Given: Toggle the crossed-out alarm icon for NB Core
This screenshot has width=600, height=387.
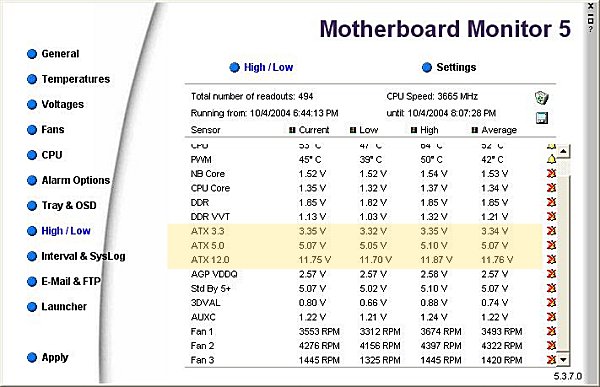Looking at the screenshot, I should click(x=551, y=173).
